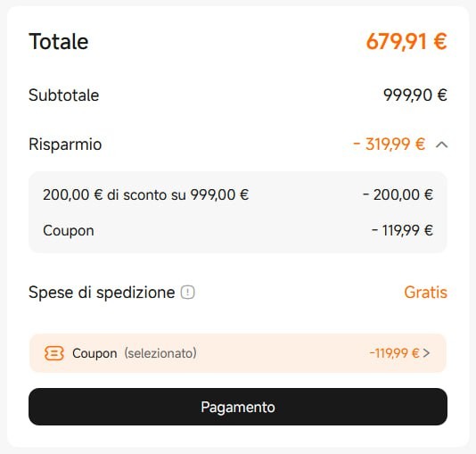Click the Totale amount 679,91 €
This screenshot has width=476, height=454.
(406, 41)
